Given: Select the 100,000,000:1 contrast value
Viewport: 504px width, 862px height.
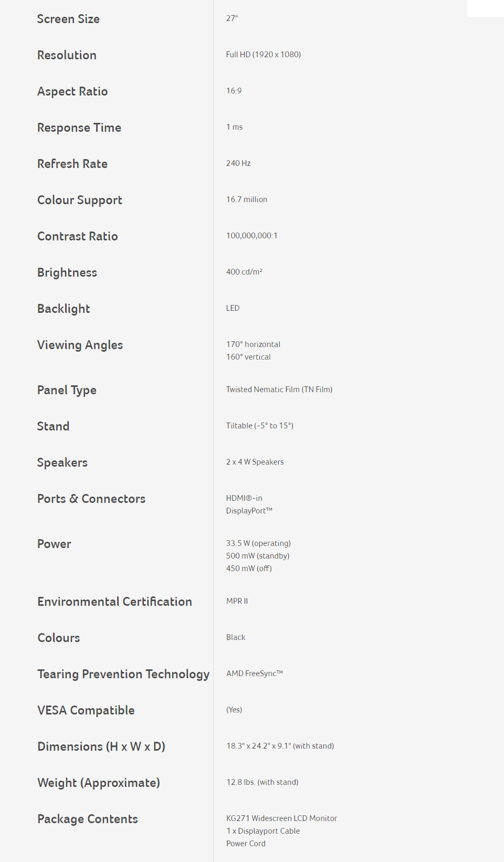Looking at the screenshot, I should [x=252, y=236].
